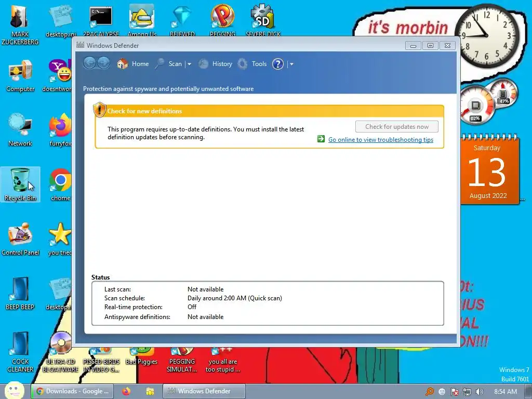Open the network tray icon

point(467,392)
